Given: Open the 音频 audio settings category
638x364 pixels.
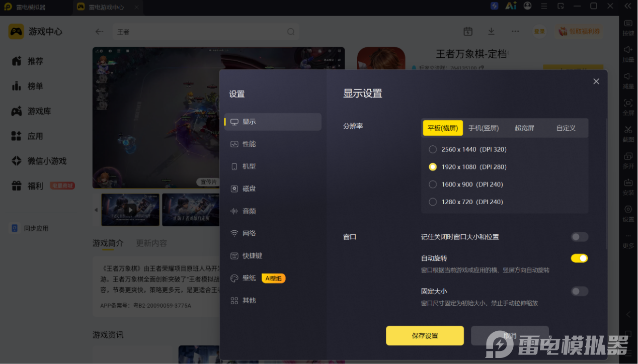Looking at the screenshot, I should pyautogui.click(x=273, y=211).
